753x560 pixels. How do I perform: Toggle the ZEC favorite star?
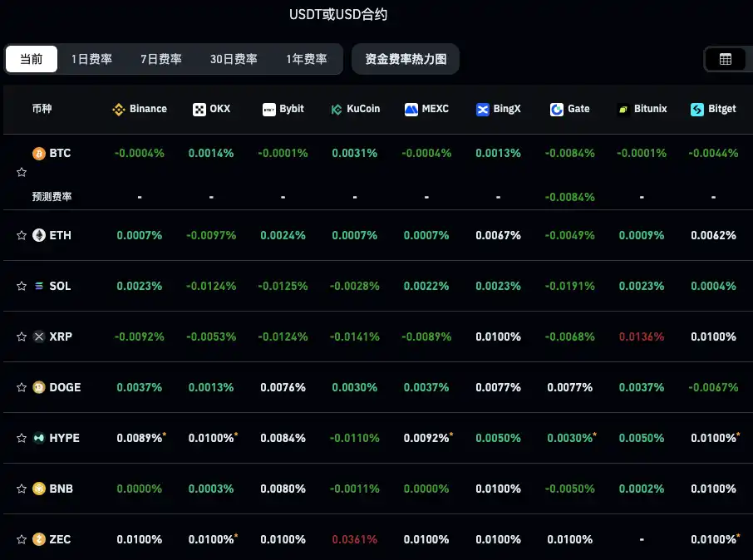tap(22, 539)
